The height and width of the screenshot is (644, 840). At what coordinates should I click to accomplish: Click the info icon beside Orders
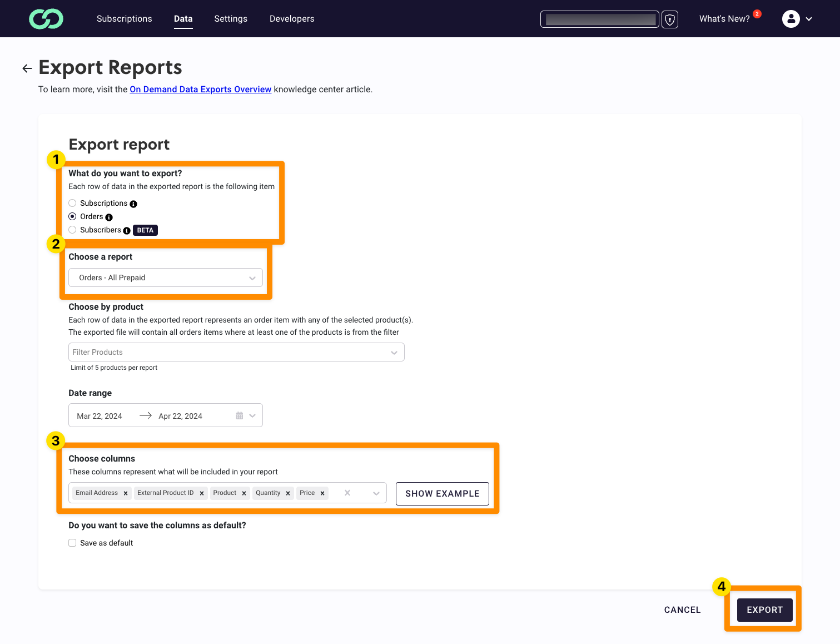109,217
